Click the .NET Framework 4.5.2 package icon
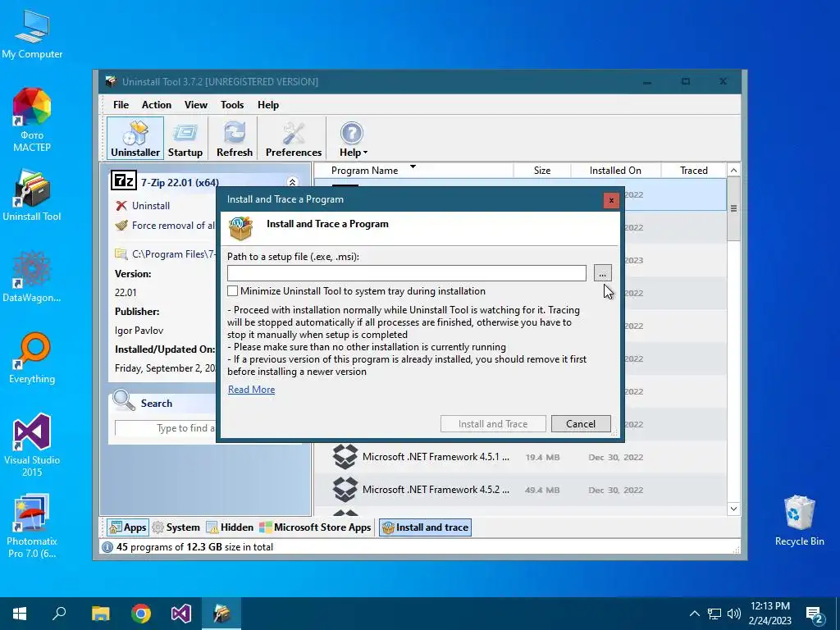The width and height of the screenshot is (840, 630). coord(345,489)
